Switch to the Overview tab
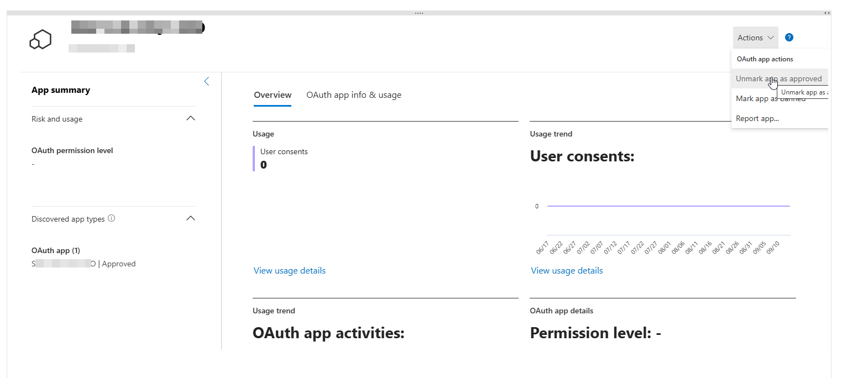The width and height of the screenshot is (868, 378). click(x=273, y=95)
